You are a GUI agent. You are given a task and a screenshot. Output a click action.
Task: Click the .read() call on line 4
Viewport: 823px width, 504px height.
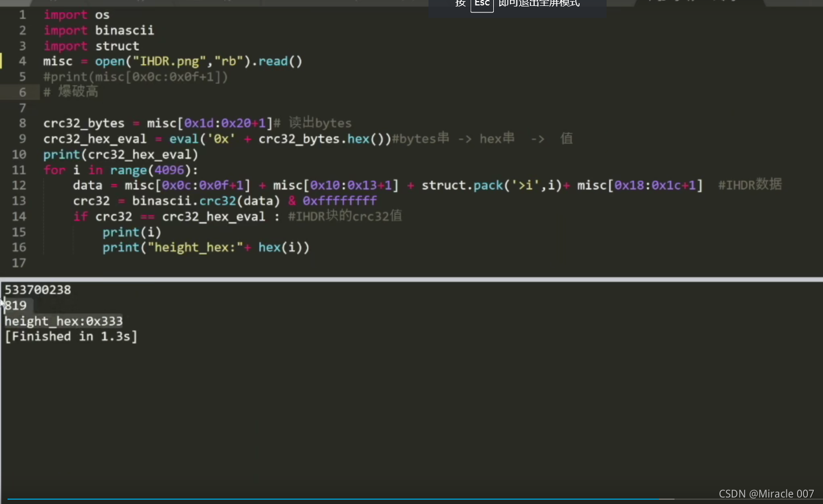pos(277,61)
